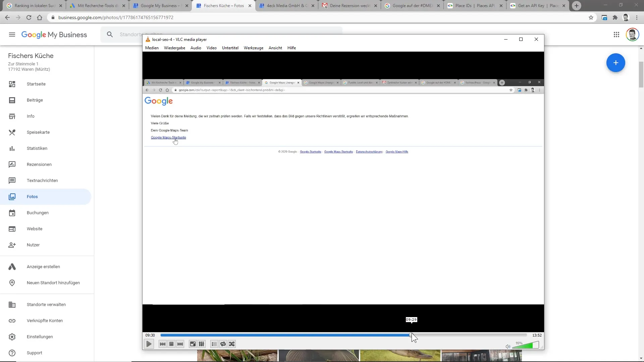Viewport: 644px width, 362px height.
Task: Jump to previous media in VLC
Action: coord(163,344)
